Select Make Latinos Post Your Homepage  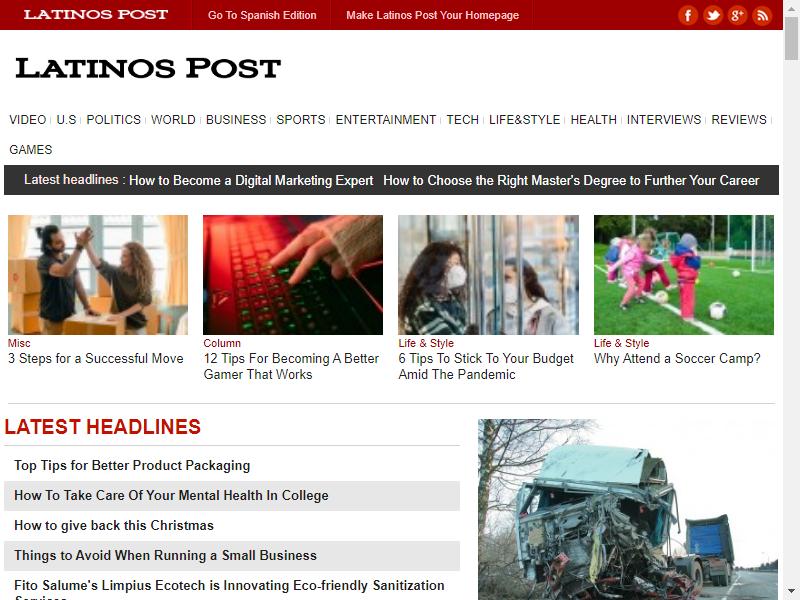[432, 15]
